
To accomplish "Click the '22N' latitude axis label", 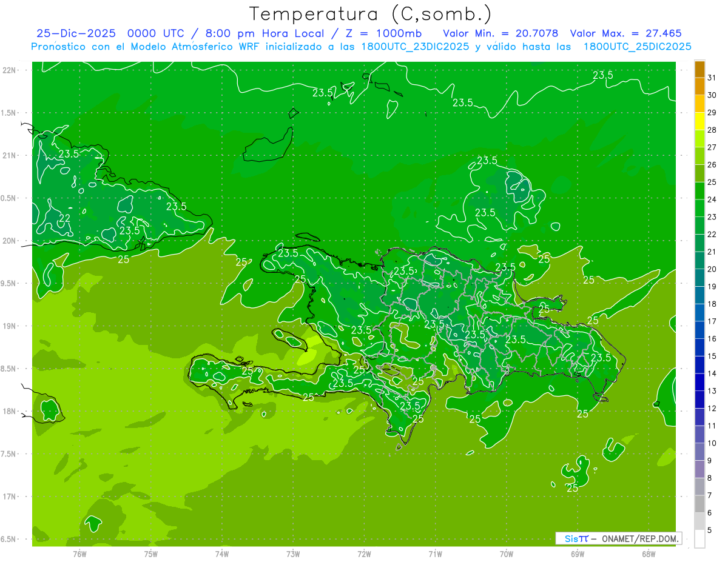I will tap(10, 70).
